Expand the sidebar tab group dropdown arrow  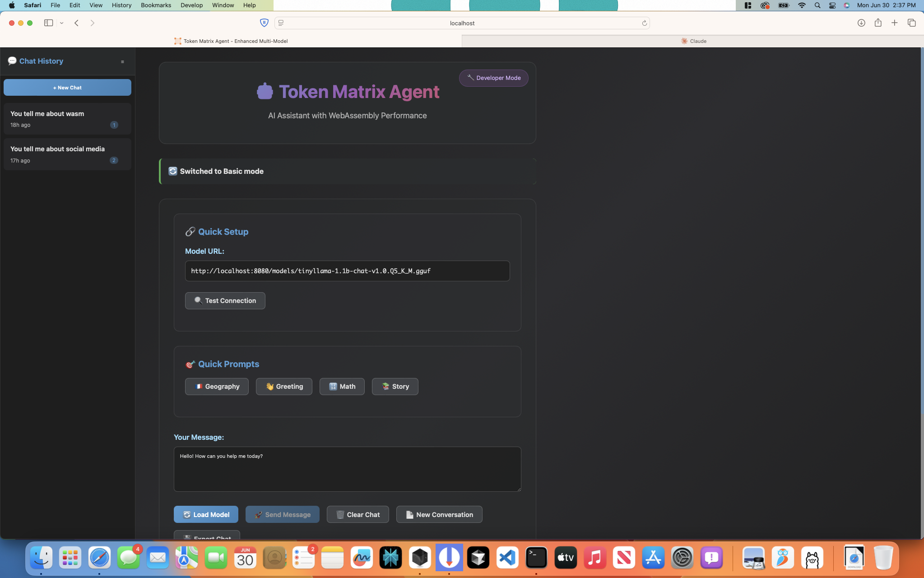point(62,23)
